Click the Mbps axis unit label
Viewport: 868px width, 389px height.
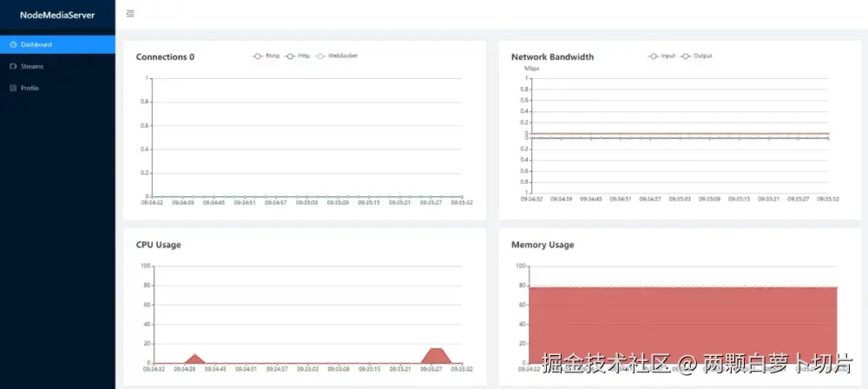click(x=532, y=69)
